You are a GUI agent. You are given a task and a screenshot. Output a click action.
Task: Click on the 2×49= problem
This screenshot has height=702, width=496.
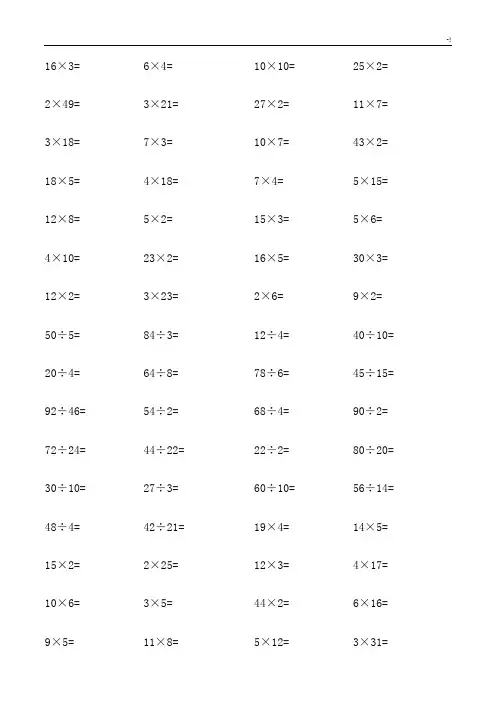(x=62, y=104)
